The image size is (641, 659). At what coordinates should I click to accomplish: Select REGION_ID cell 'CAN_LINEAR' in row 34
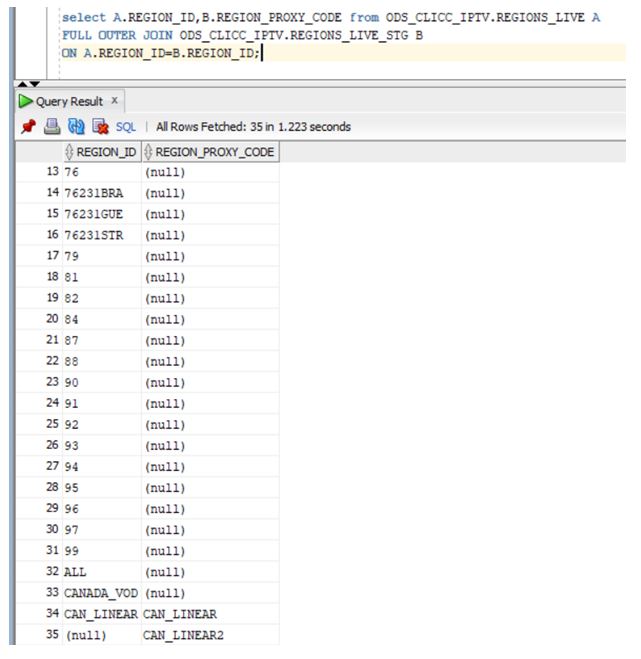pyautogui.click(x=101, y=614)
